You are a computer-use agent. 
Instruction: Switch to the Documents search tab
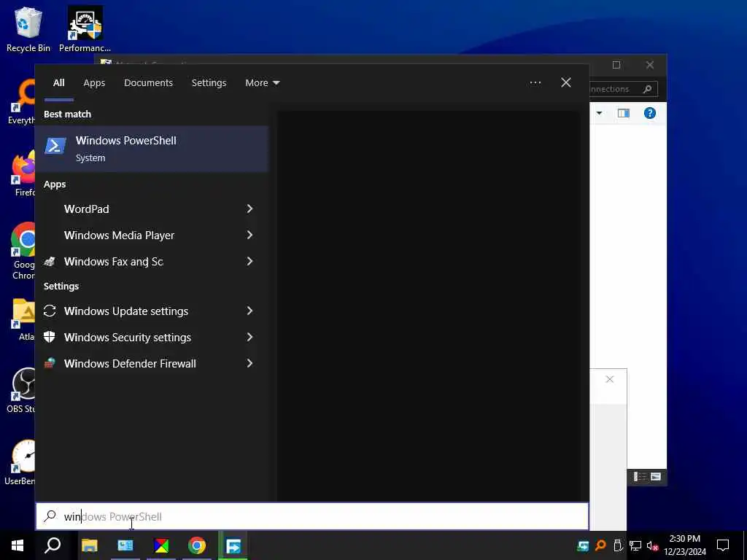(148, 83)
